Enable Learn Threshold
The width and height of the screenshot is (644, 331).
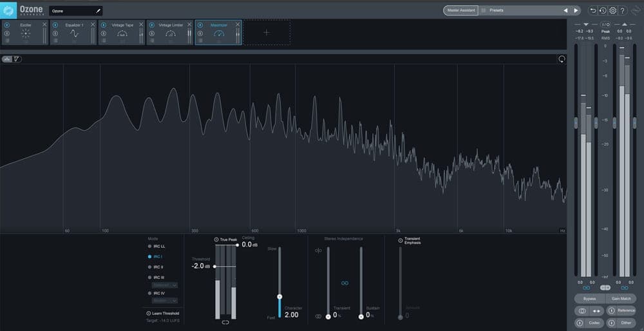coord(163,314)
